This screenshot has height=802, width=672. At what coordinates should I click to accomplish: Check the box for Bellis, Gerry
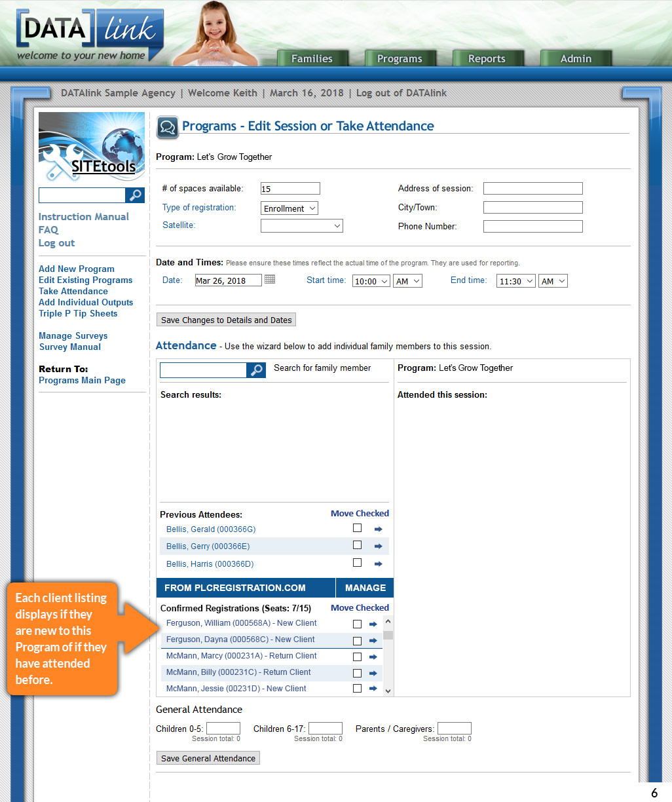pos(357,545)
